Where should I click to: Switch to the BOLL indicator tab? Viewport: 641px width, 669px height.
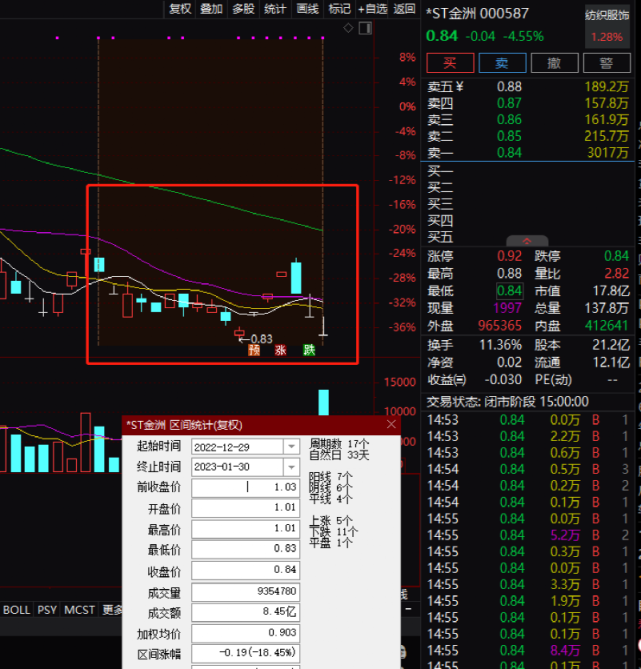coord(17,609)
